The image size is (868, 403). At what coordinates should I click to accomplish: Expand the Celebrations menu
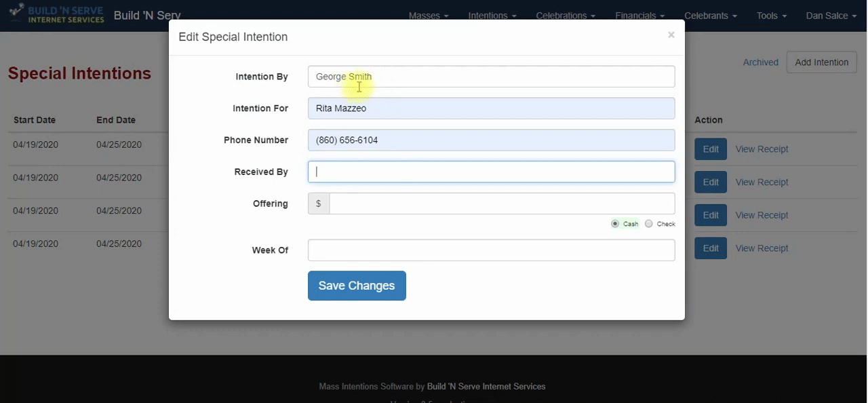pyautogui.click(x=566, y=16)
